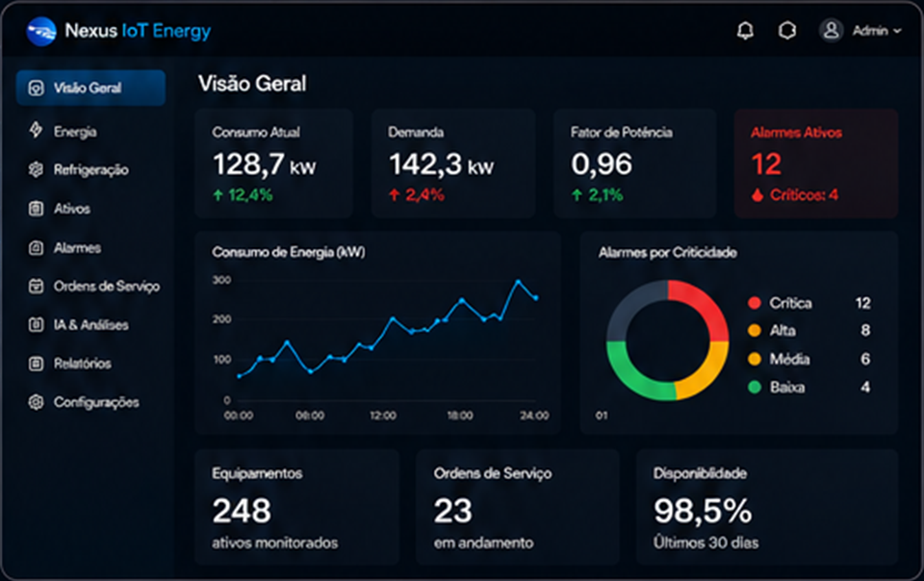The height and width of the screenshot is (581, 924).
Task: Click the Refrigeração snowflake icon
Action: pos(36,169)
